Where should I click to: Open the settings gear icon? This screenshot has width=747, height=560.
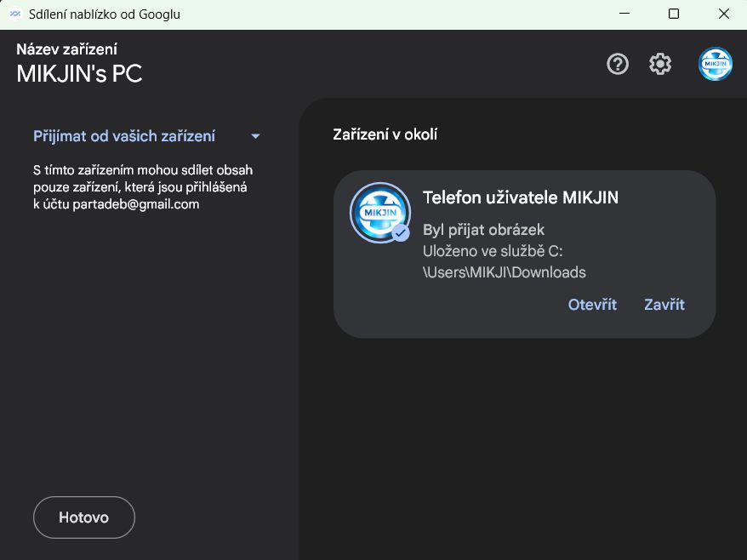tap(660, 64)
